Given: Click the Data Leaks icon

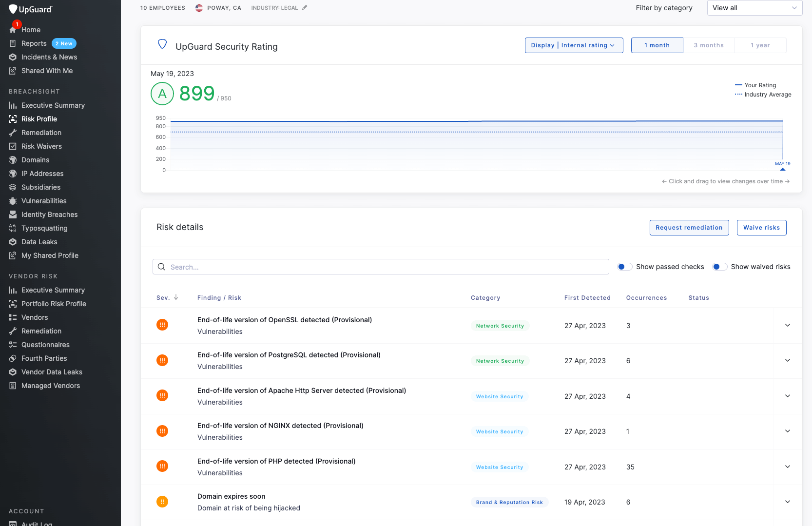Looking at the screenshot, I should pos(13,242).
